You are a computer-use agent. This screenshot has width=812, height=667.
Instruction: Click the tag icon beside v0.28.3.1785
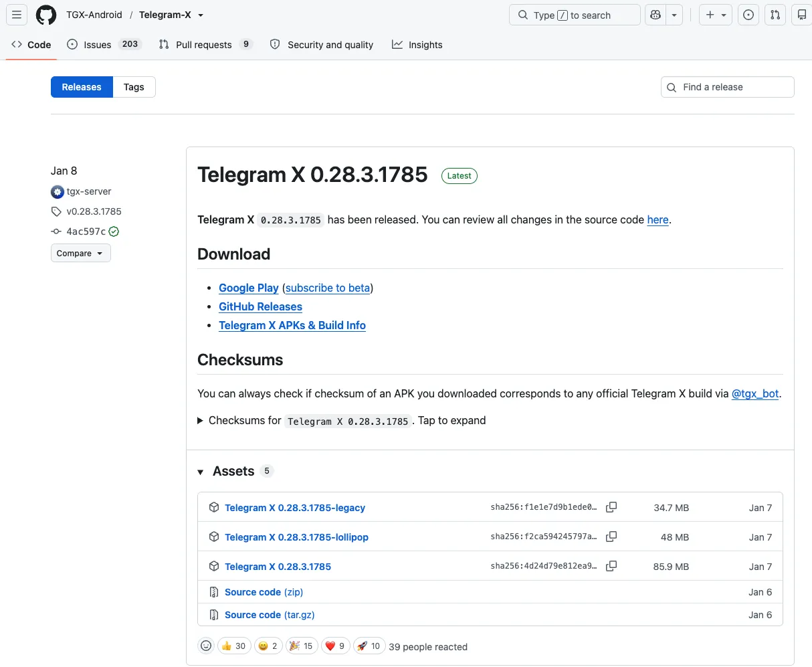coord(56,211)
